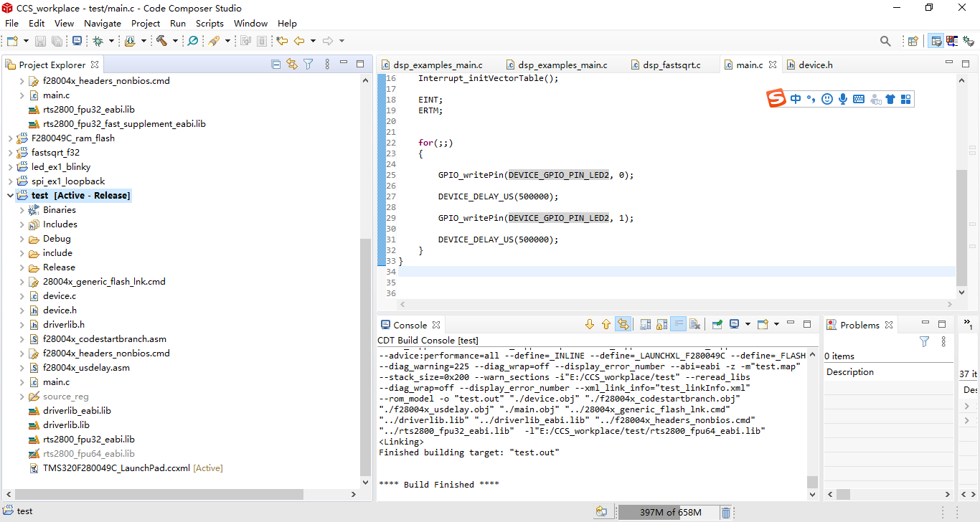Minimize the Console view
This screenshot has height=522, width=980.
791,324
